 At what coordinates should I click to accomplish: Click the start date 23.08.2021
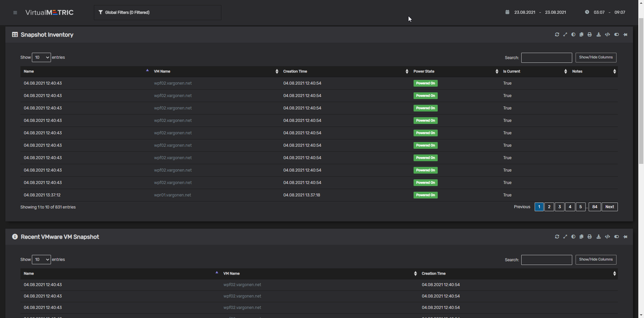[x=525, y=12]
